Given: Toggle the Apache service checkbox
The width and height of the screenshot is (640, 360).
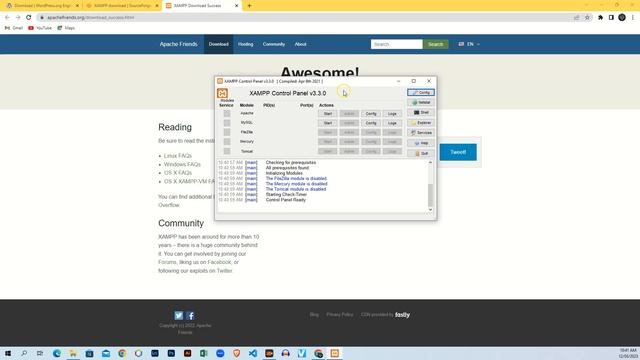Looking at the screenshot, I should (x=227, y=113).
